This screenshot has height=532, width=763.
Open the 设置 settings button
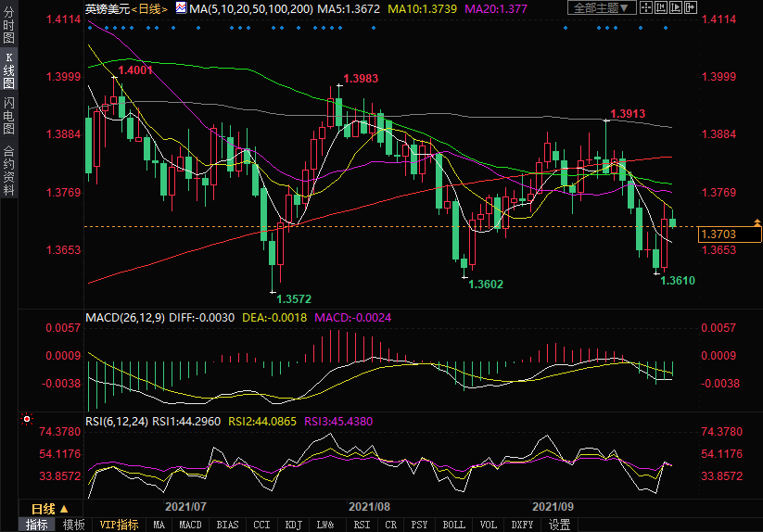[x=559, y=525]
